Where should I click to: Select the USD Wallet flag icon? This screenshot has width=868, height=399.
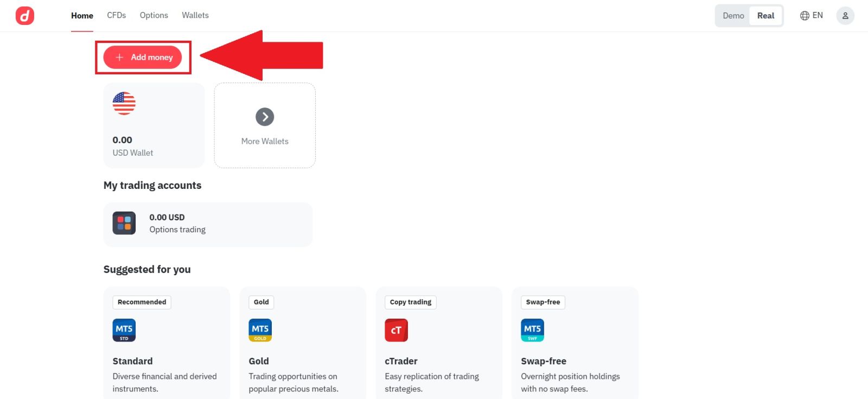[124, 103]
